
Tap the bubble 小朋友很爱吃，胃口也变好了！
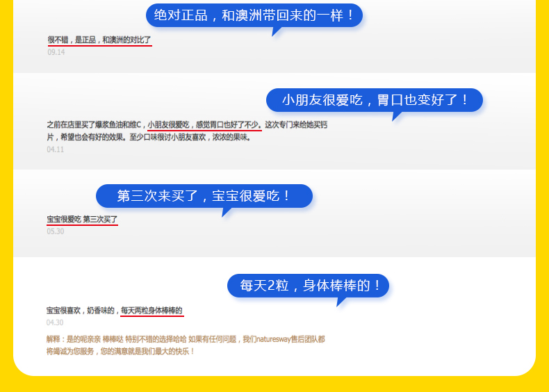(x=375, y=100)
